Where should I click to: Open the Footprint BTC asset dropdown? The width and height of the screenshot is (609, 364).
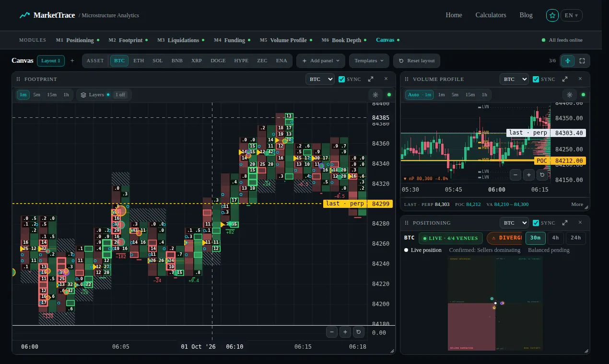click(320, 79)
